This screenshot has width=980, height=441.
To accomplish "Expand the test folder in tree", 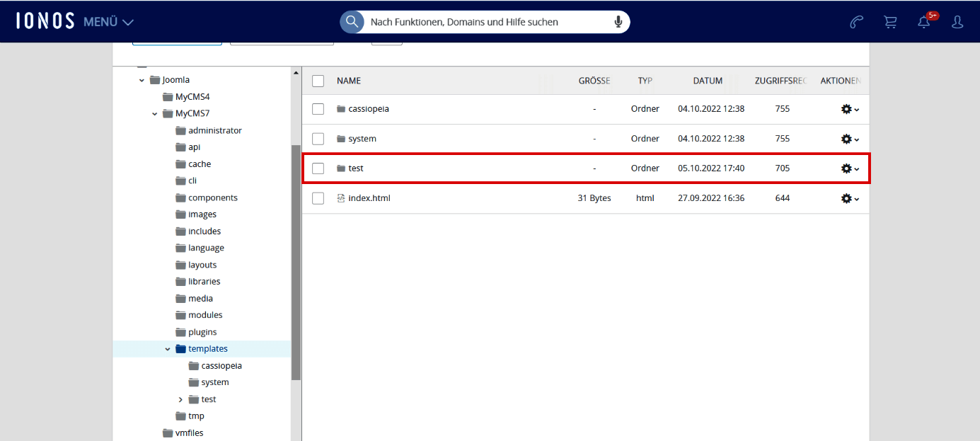I will (180, 400).
